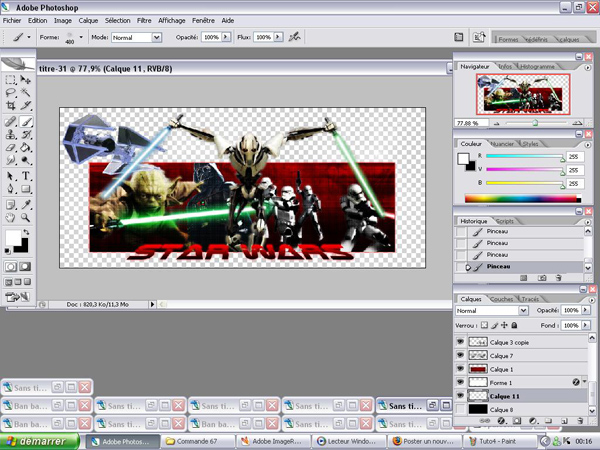Open the brush Mode dropdown
Viewport: 600px width, 450px height.
[157, 38]
